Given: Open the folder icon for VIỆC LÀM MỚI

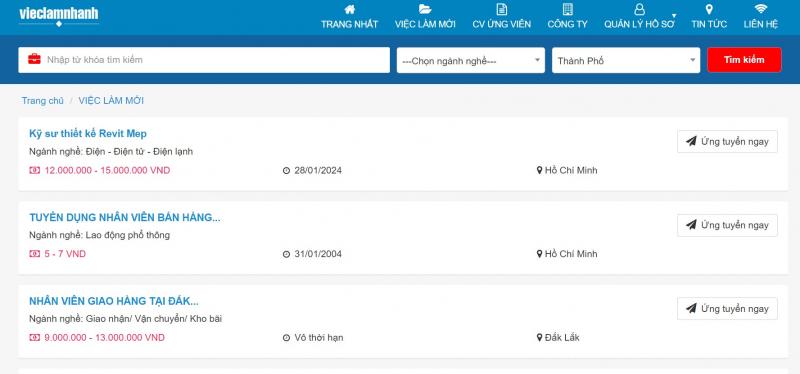Looking at the screenshot, I should click(425, 9).
